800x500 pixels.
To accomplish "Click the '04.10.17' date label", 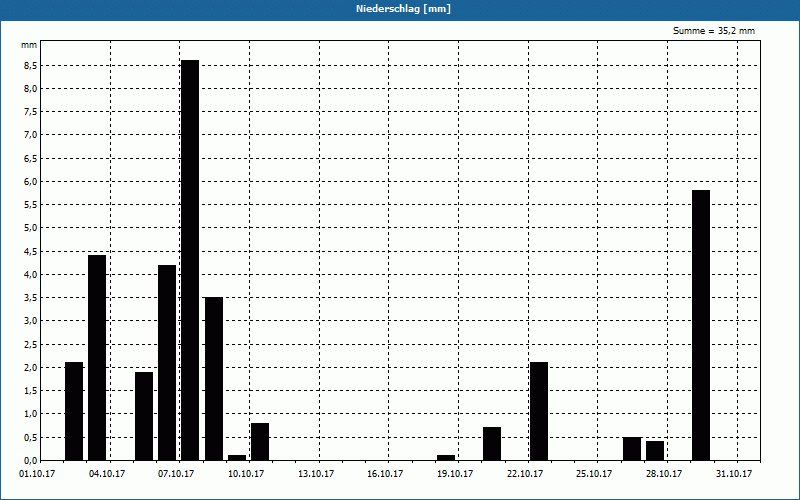I will click(x=107, y=474).
